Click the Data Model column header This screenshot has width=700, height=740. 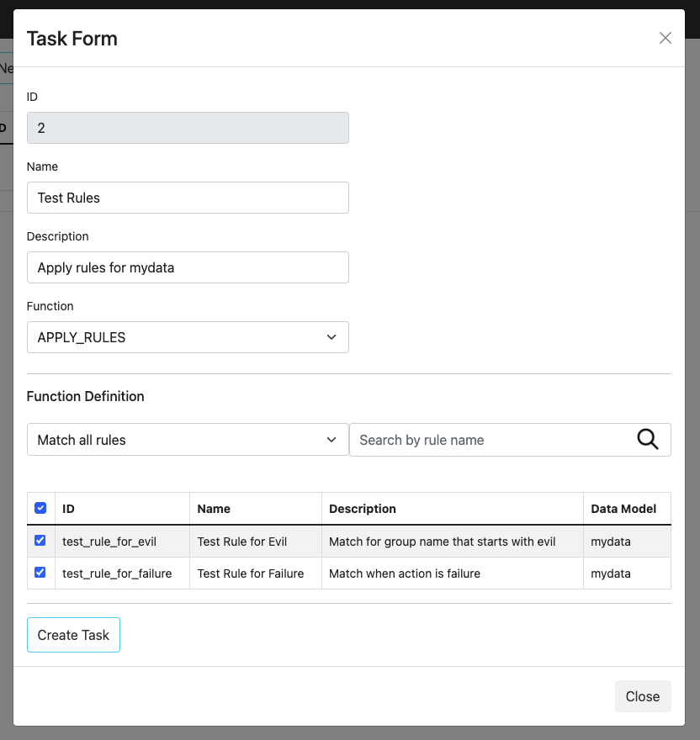tap(623, 509)
